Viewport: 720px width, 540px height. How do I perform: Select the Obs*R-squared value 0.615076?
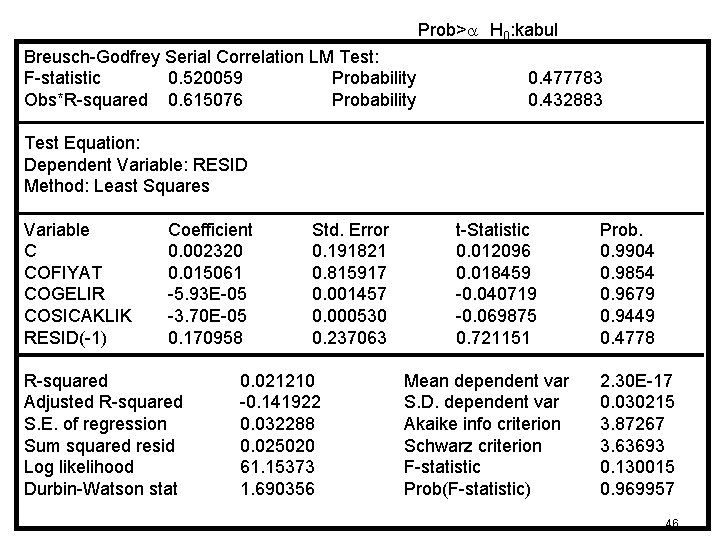tap(205, 100)
